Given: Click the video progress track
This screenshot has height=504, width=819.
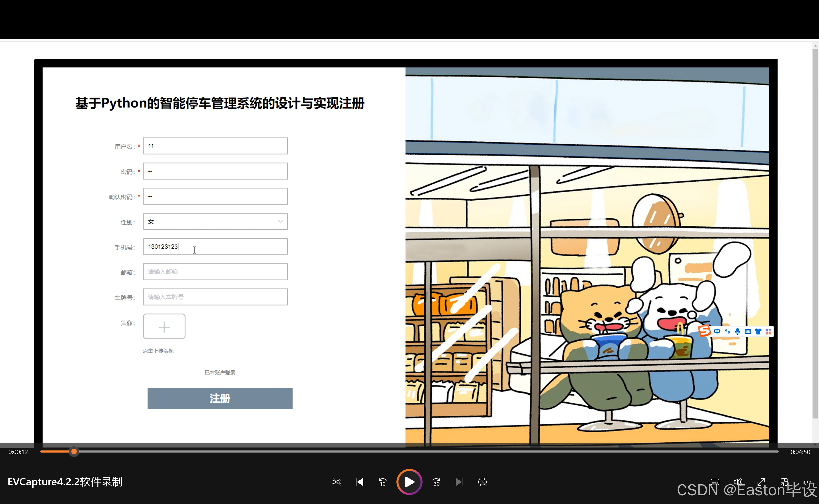Looking at the screenshot, I should 409,452.
